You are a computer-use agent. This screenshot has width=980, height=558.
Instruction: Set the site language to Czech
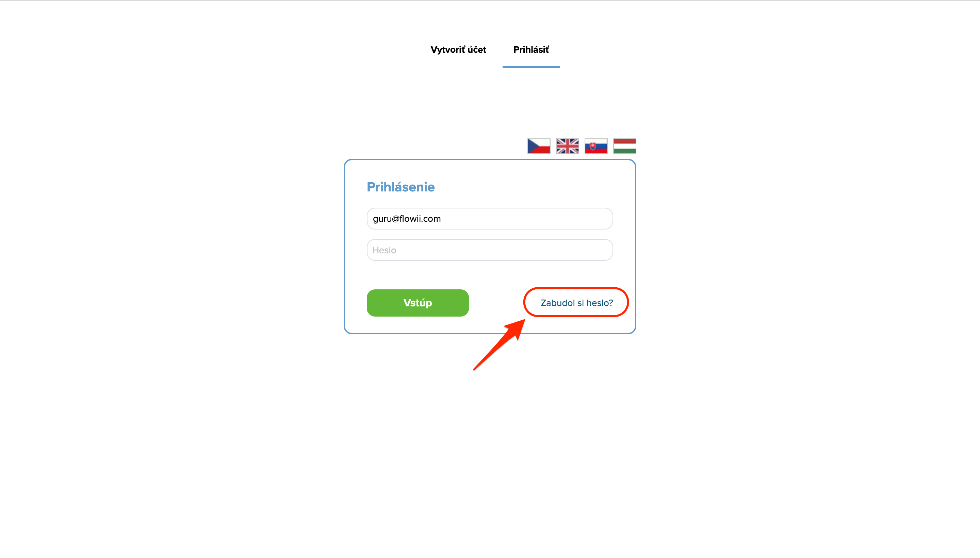tap(539, 146)
